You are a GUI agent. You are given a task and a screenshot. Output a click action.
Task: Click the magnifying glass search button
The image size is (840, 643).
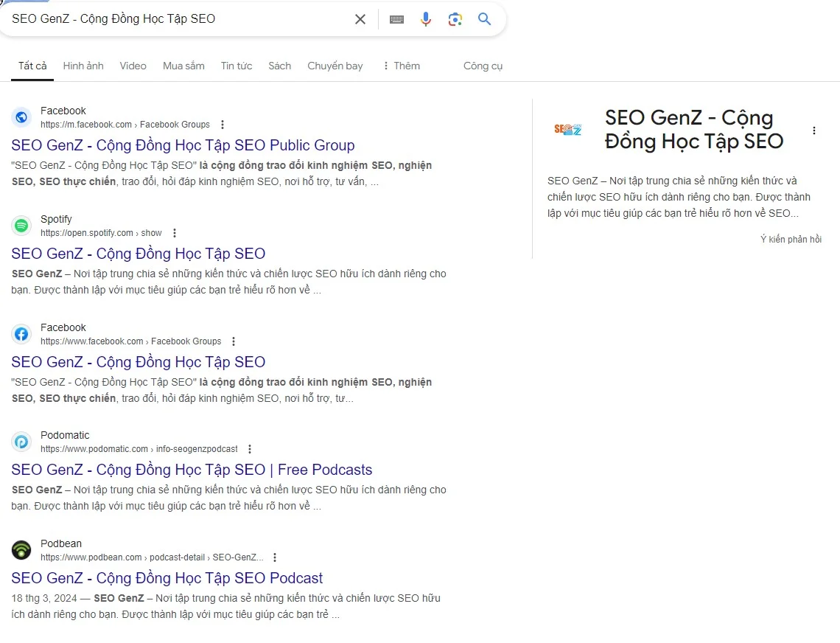[x=484, y=19]
